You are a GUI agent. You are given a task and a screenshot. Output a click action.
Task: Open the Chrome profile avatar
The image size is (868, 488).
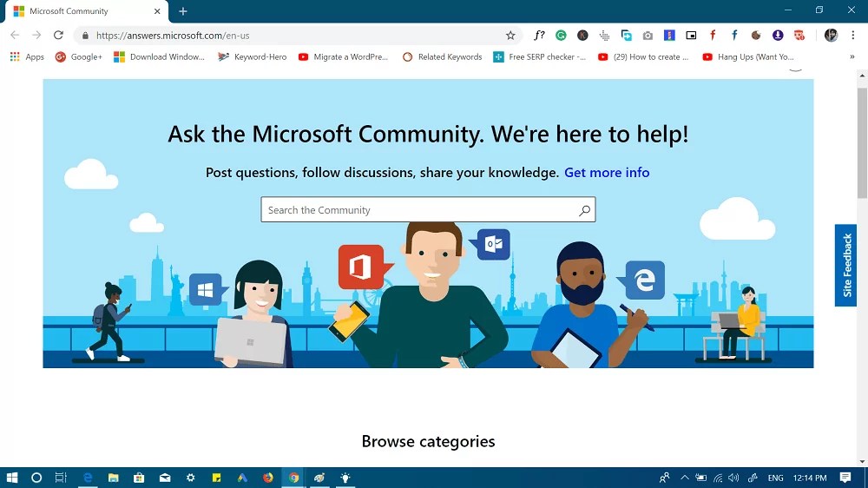click(831, 36)
